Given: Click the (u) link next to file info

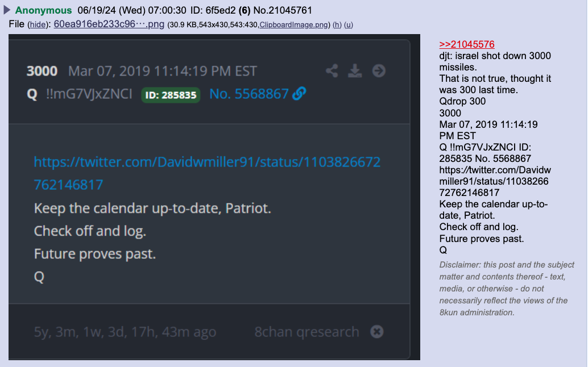Looking at the screenshot, I should coord(349,25).
